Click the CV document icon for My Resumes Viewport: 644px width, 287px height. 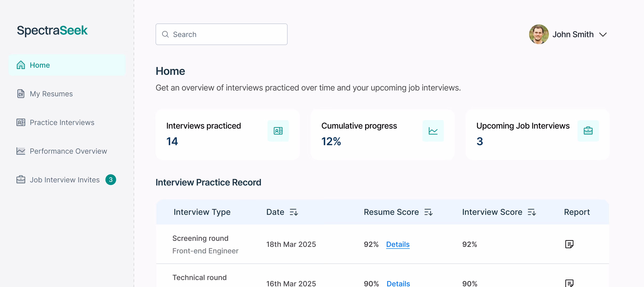21,94
